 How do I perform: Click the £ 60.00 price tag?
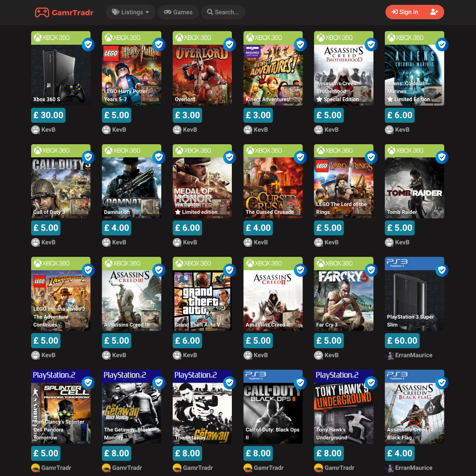[x=402, y=341]
